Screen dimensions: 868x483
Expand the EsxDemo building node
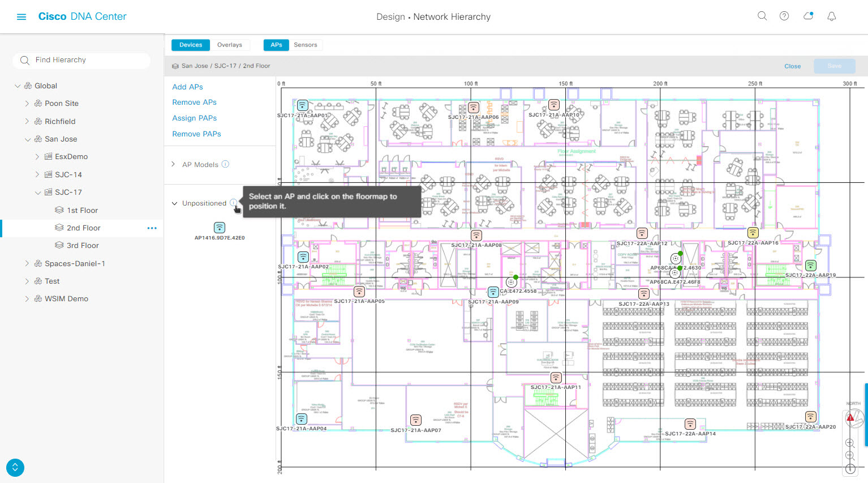tap(37, 157)
